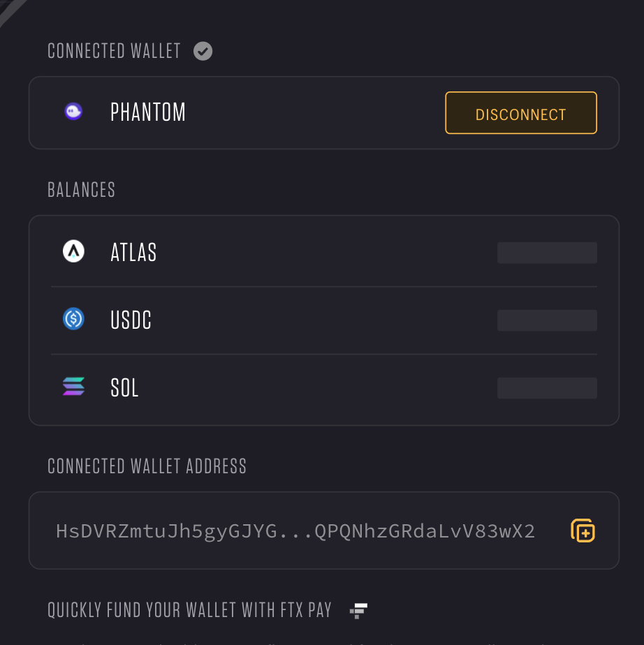Image resolution: width=644 pixels, height=645 pixels.
Task: Click the USDC balance amount placeholder
Action: pos(548,320)
